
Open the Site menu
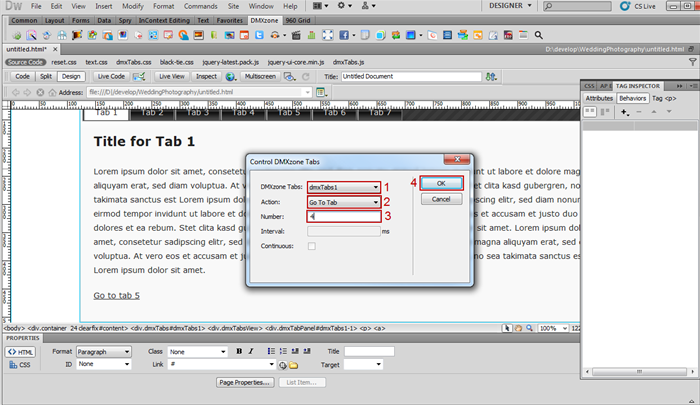[233, 6]
